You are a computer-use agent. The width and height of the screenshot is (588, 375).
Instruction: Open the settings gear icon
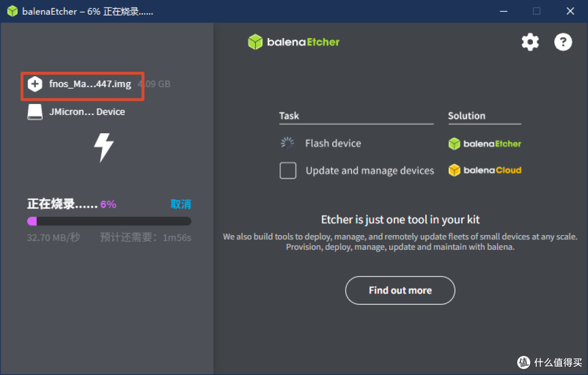tap(530, 42)
